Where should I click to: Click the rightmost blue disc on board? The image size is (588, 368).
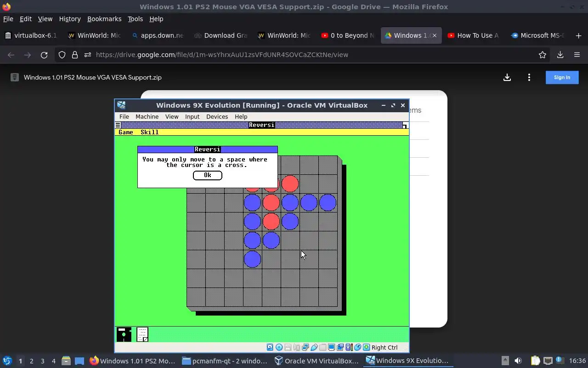click(328, 202)
